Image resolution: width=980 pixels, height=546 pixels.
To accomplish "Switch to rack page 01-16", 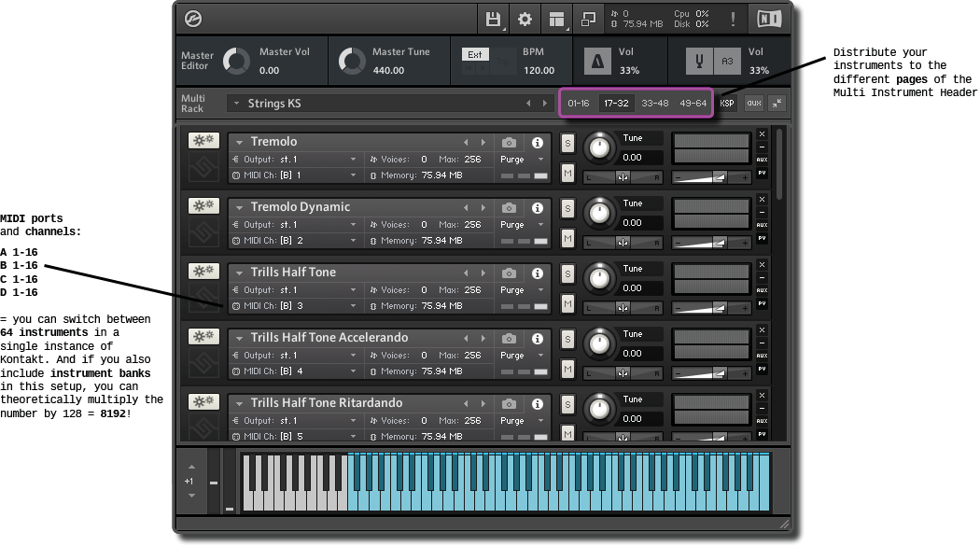I will pos(579,103).
